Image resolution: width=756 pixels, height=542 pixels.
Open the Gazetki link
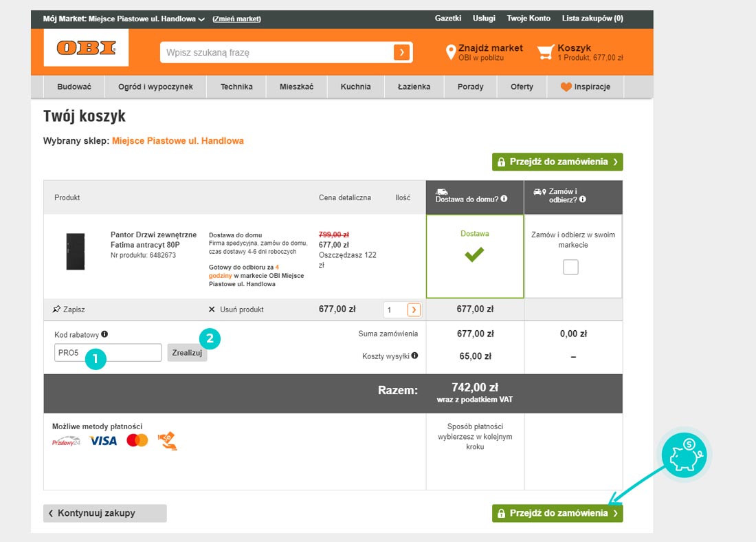448,19
